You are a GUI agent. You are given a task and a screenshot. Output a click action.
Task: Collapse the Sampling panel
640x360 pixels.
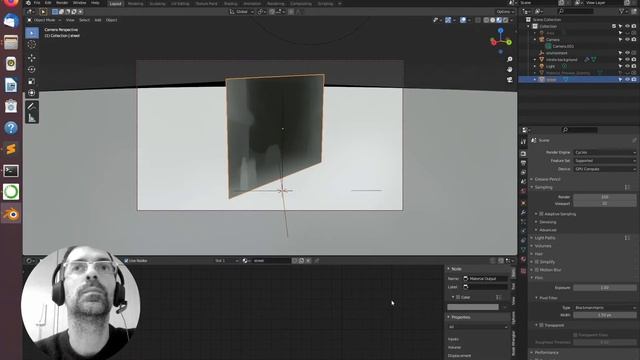[543, 187]
